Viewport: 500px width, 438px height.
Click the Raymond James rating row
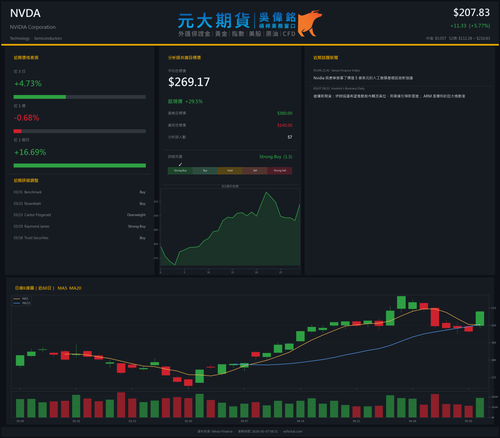click(80, 226)
